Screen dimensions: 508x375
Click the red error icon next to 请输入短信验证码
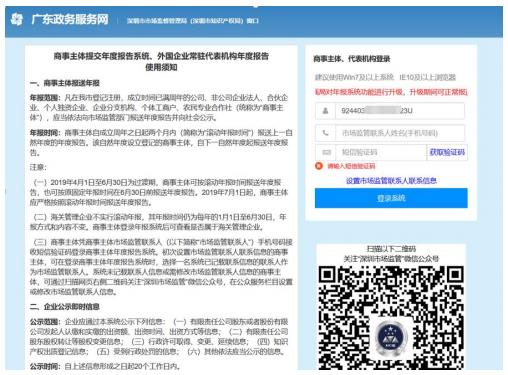tap(319, 166)
